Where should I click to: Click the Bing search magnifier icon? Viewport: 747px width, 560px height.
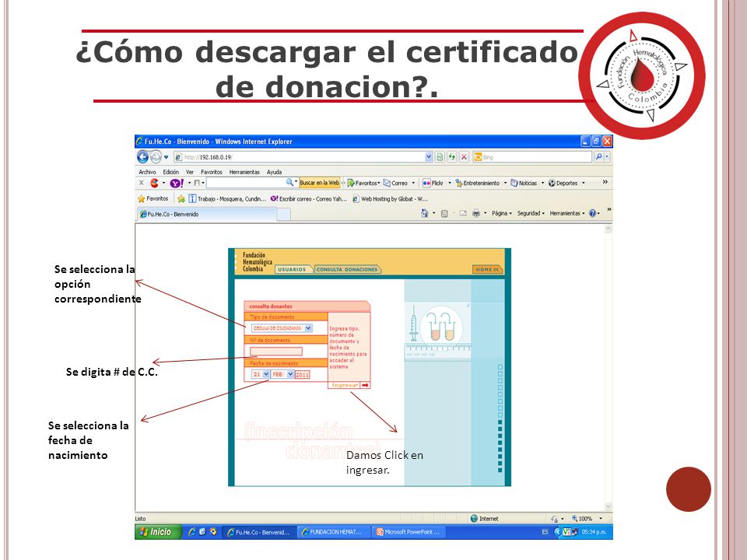tap(599, 156)
